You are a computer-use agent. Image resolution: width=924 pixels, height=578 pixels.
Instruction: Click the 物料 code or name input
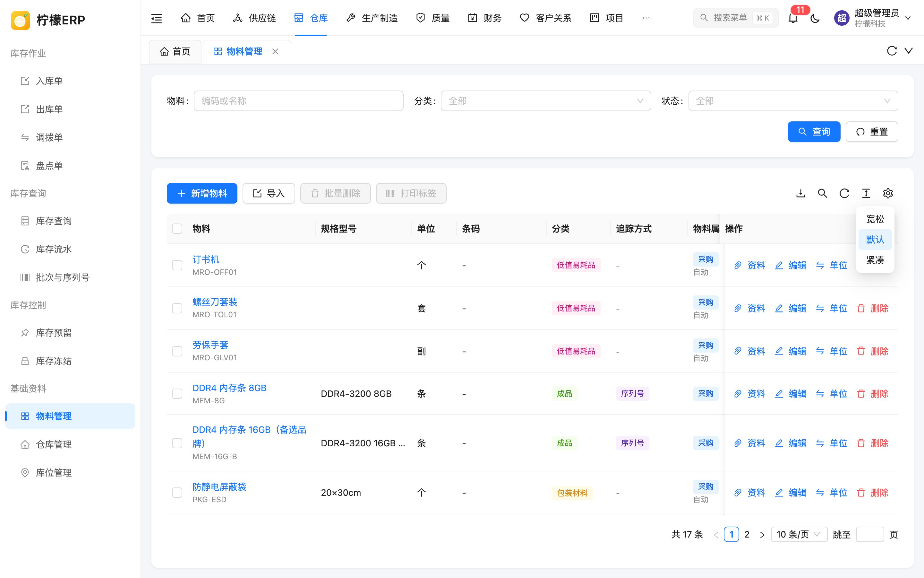click(299, 101)
